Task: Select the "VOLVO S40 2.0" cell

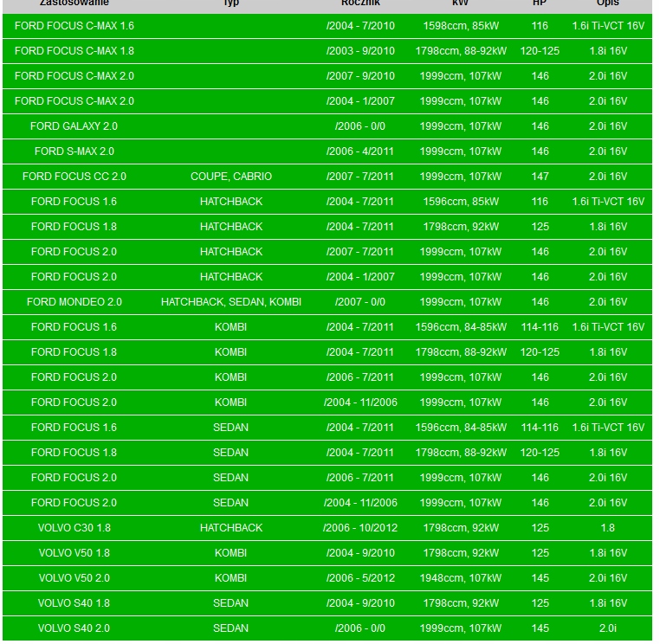Action: (x=74, y=628)
